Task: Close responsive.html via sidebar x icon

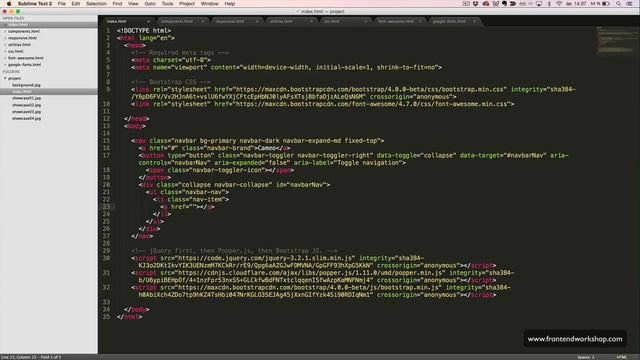Action: tap(5, 38)
